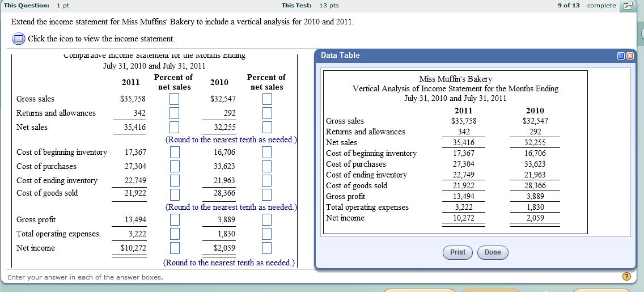Viewport: 644px width, 292px height.
Task: Click the 10,272 Net income value in Data Table
Action: (x=464, y=218)
